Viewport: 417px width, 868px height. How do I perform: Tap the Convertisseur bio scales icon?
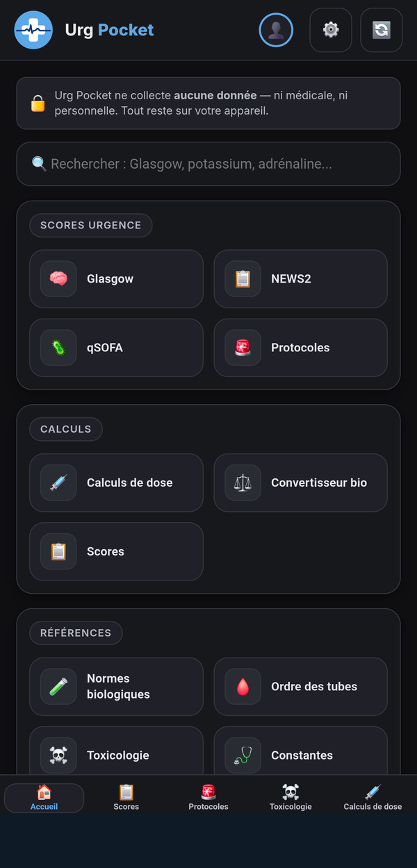pyautogui.click(x=243, y=483)
